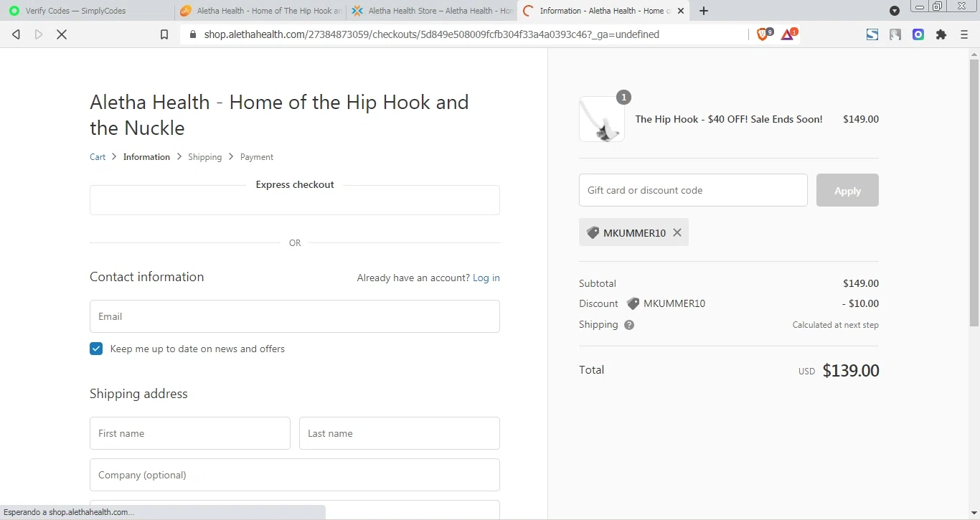Stop loading the page
The height and width of the screenshot is (520, 980).
62,34
